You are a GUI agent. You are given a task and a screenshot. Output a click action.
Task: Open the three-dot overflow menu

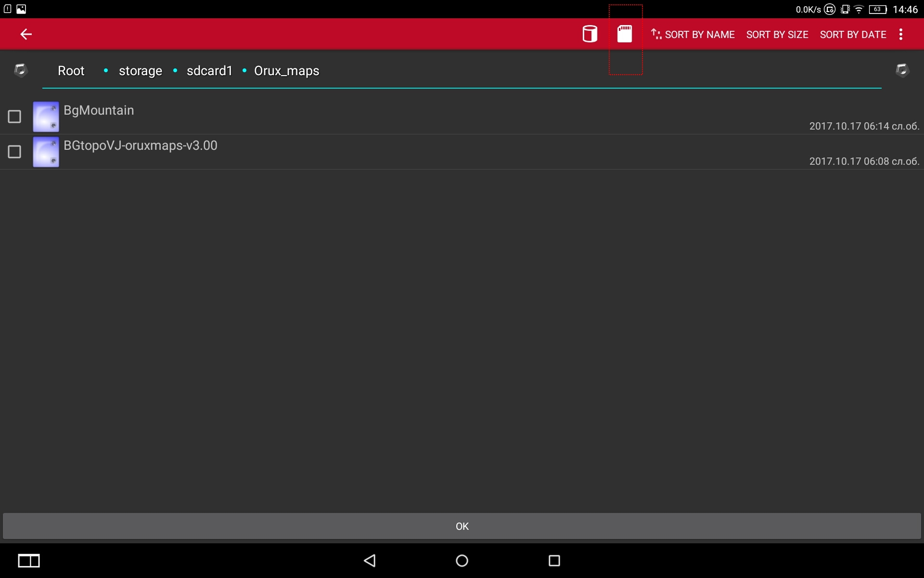(x=900, y=34)
